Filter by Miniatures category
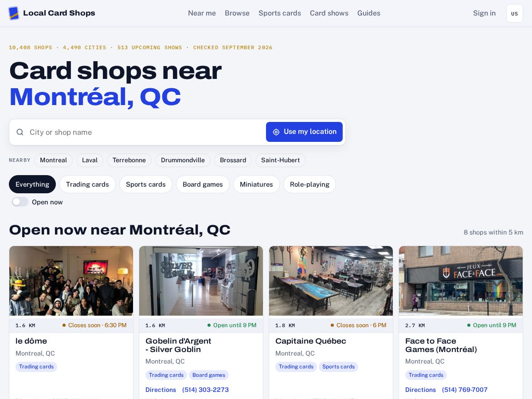This screenshot has height=399, width=532. point(256,184)
